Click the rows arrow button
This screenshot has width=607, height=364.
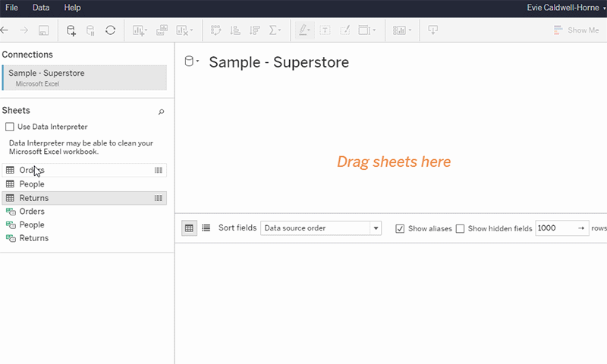(581, 228)
